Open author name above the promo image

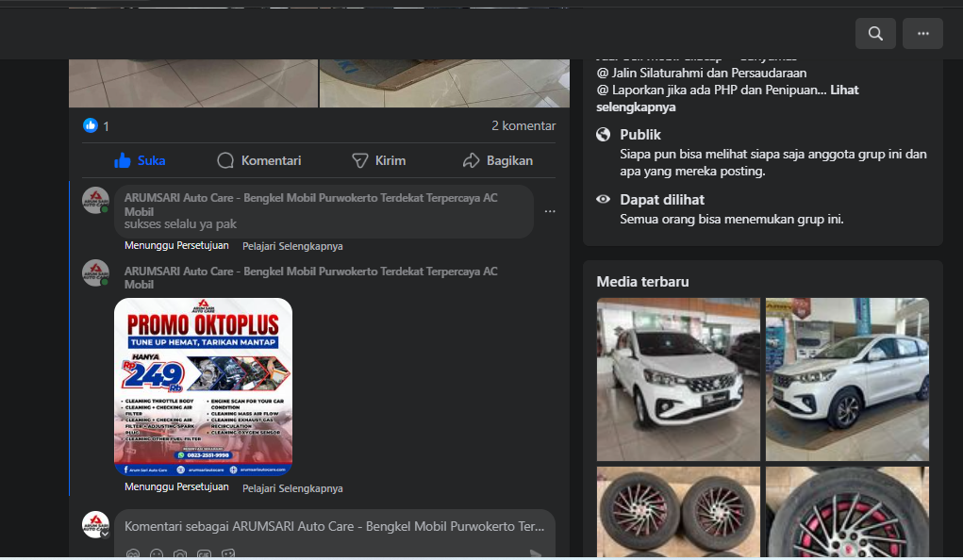pos(310,277)
